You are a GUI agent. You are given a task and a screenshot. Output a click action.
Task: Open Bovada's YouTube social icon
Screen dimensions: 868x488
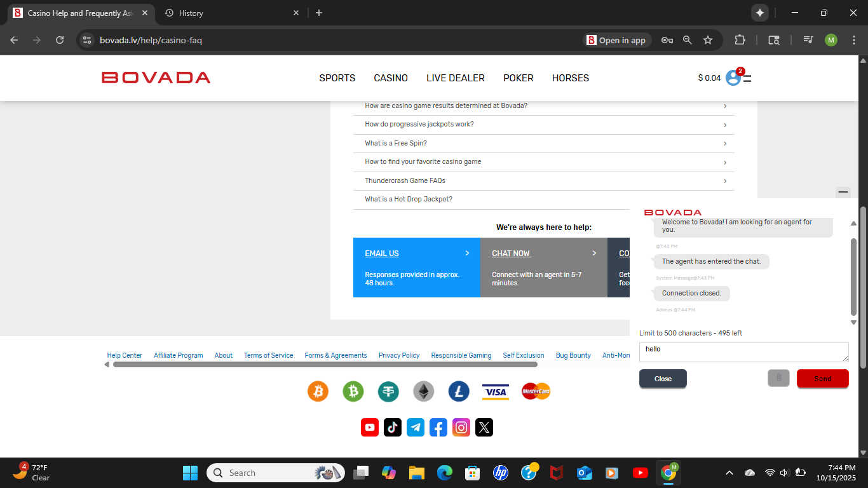[x=370, y=427]
